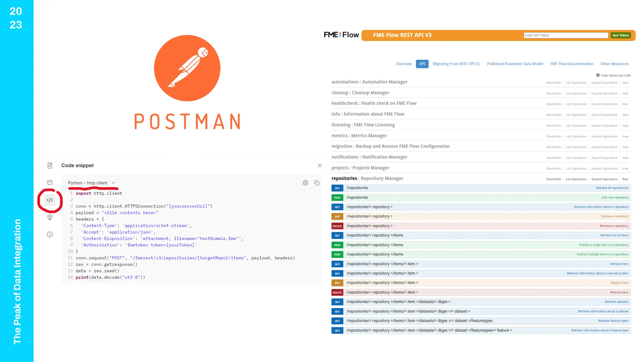The height and width of the screenshot is (362, 644).
Task: Open the FME Flow Documentation link
Action: 571,64
